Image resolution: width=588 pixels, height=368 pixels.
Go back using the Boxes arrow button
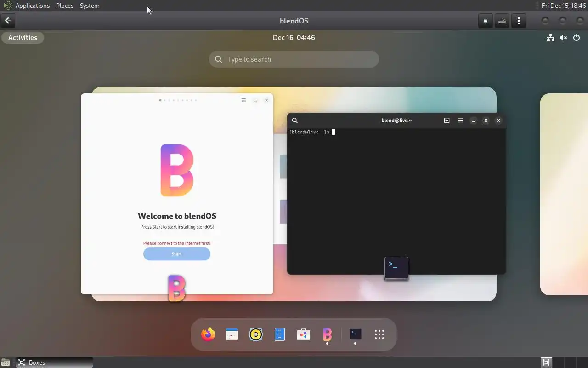pos(8,21)
